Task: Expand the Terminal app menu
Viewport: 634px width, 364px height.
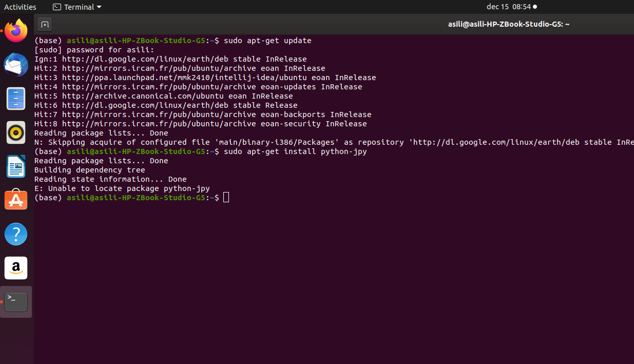Action: click(x=77, y=7)
